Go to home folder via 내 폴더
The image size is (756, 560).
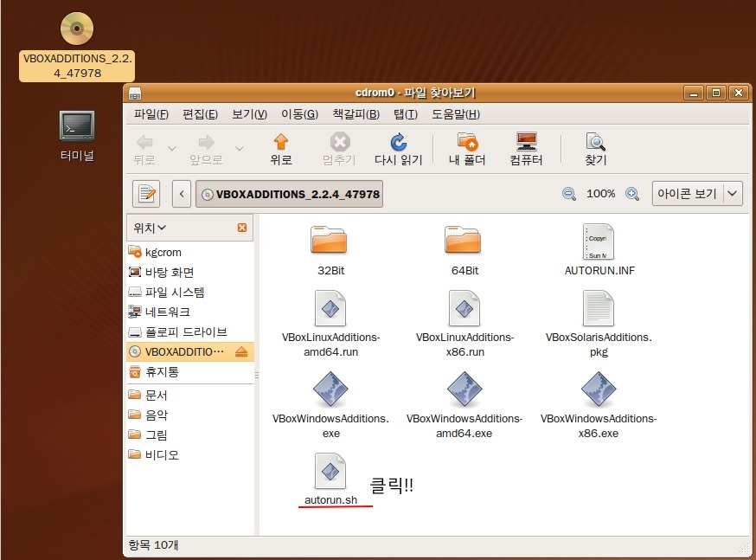[x=467, y=150]
